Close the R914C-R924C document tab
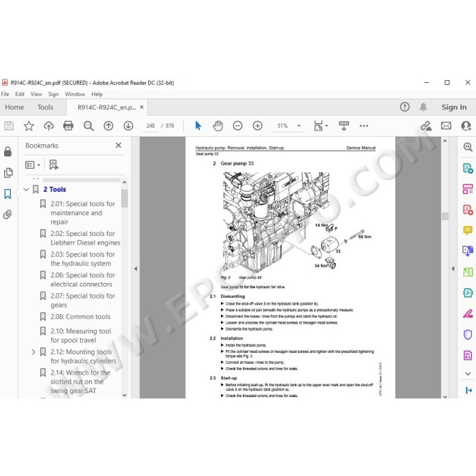This screenshot has height=476, width=476. tap(141, 107)
